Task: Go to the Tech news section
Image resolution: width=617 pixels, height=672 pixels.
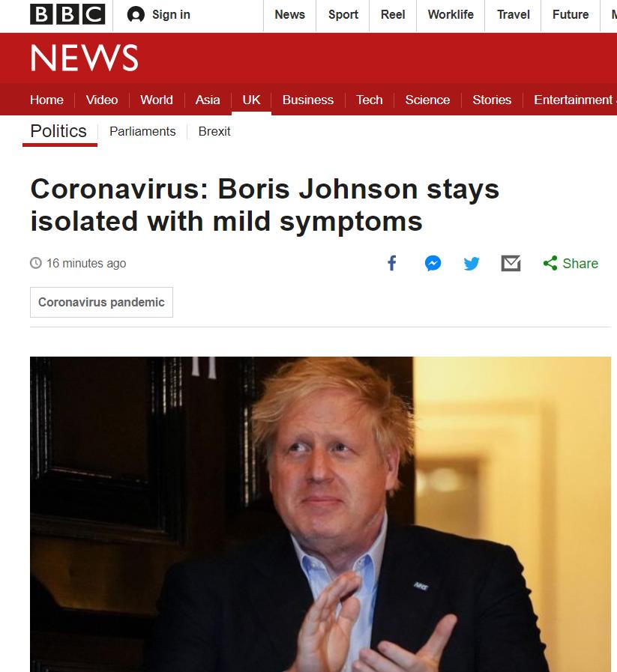Action: point(369,100)
